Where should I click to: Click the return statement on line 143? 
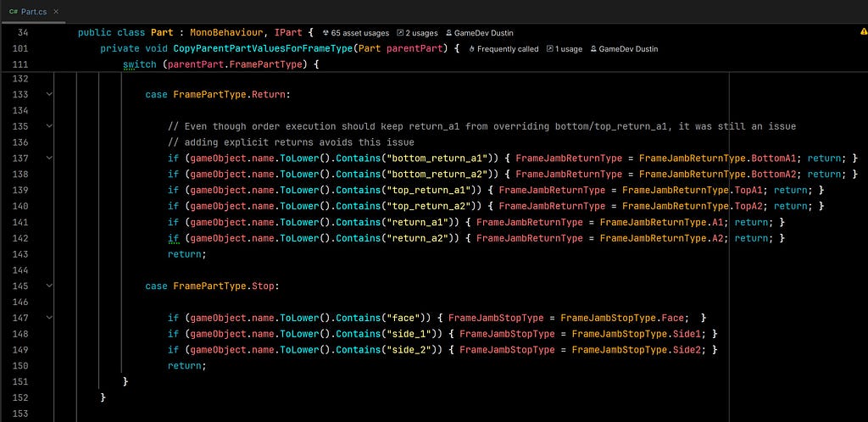click(187, 254)
